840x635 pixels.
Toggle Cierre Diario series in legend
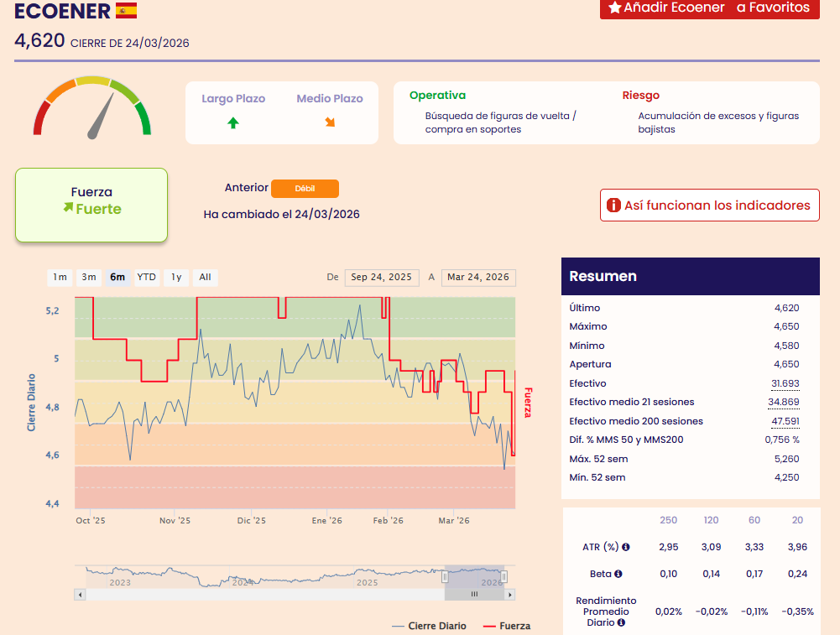429,626
